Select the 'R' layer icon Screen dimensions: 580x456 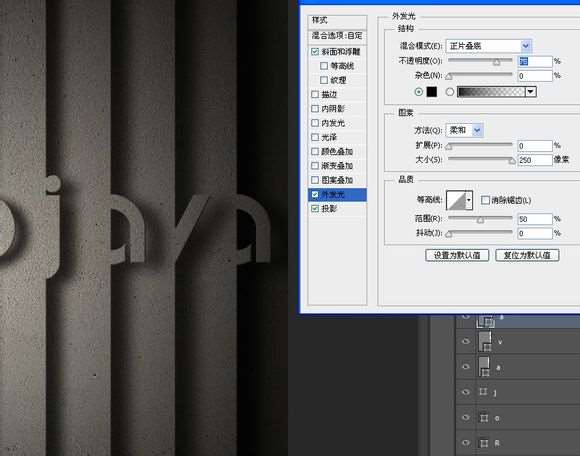coord(484,443)
